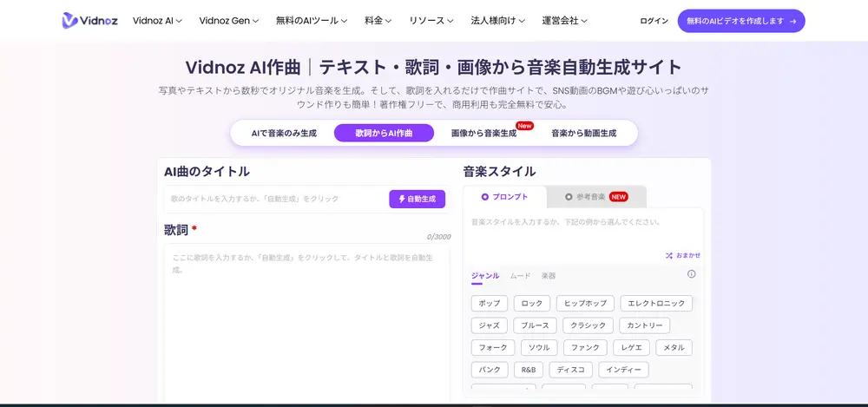Choose the メタル genre tag
Screen dimensions: 868x407
674,348
